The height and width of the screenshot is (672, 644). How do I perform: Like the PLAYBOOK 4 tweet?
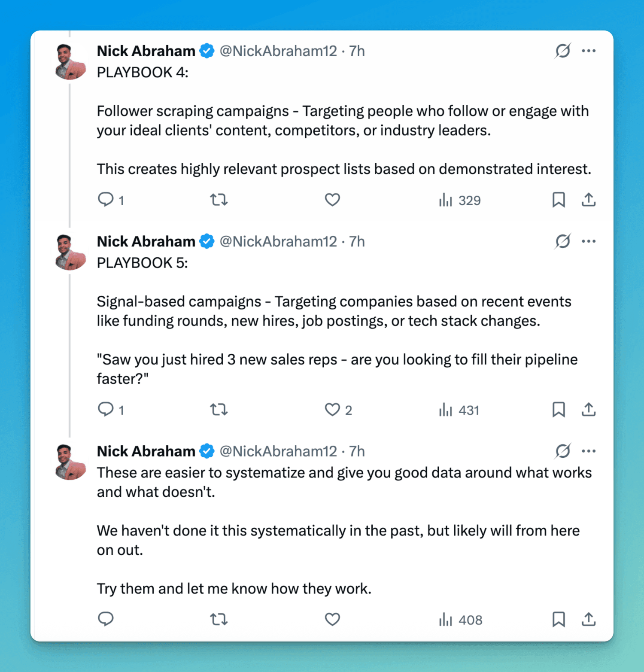(332, 200)
